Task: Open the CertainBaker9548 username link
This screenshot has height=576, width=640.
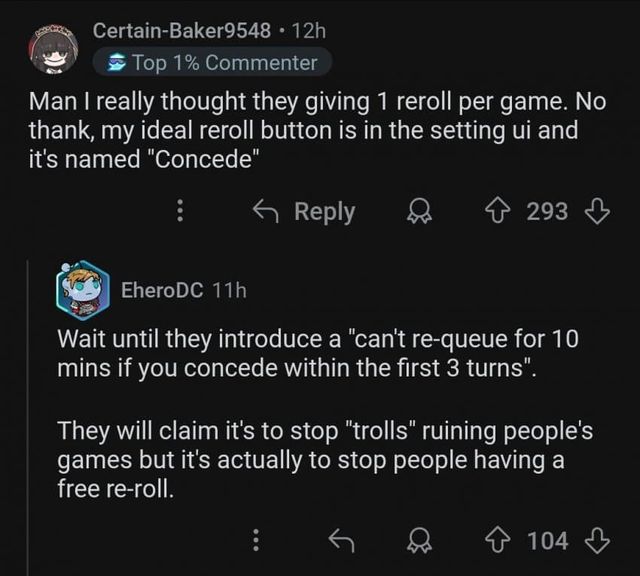Action: [x=181, y=30]
